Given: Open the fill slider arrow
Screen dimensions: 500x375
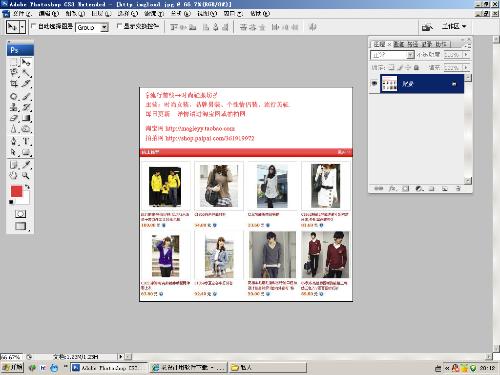Looking at the screenshot, I should click(x=466, y=67).
